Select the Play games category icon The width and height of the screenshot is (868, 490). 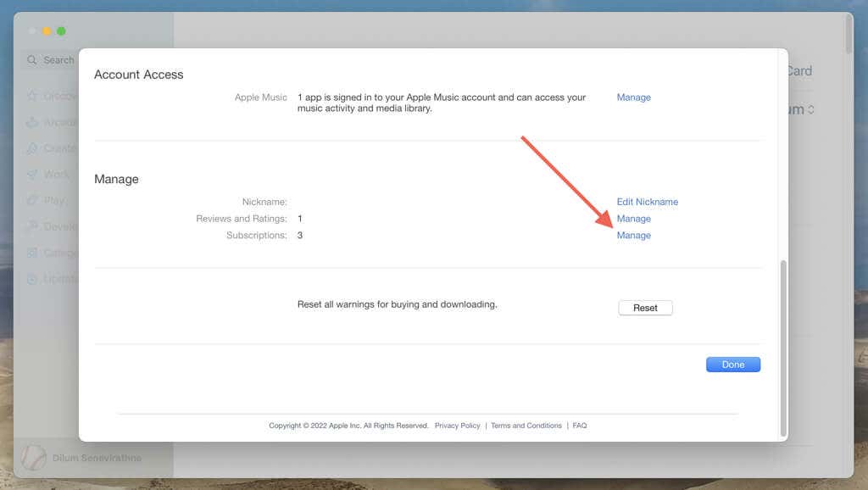point(53,200)
